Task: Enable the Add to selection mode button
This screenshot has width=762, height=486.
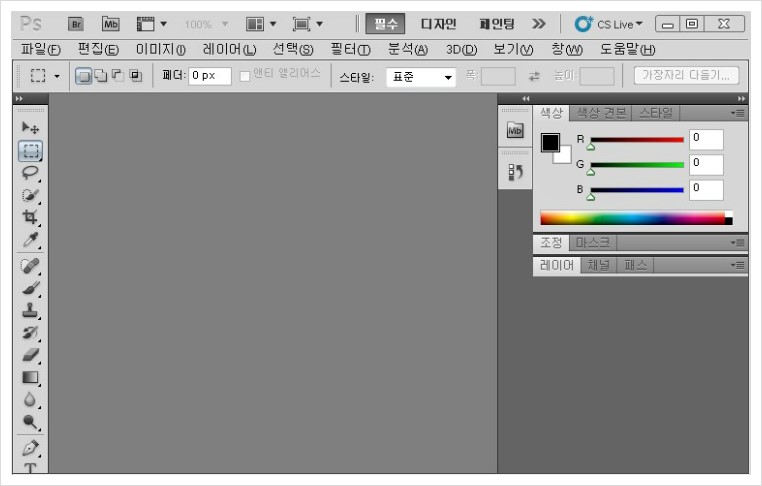Action: pyautogui.click(x=101, y=76)
